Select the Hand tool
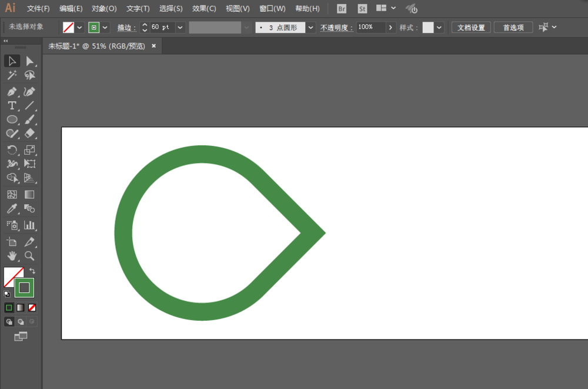Image resolution: width=588 pixels, height=389 pixels. pyautogui.click(x=12, y=256)
